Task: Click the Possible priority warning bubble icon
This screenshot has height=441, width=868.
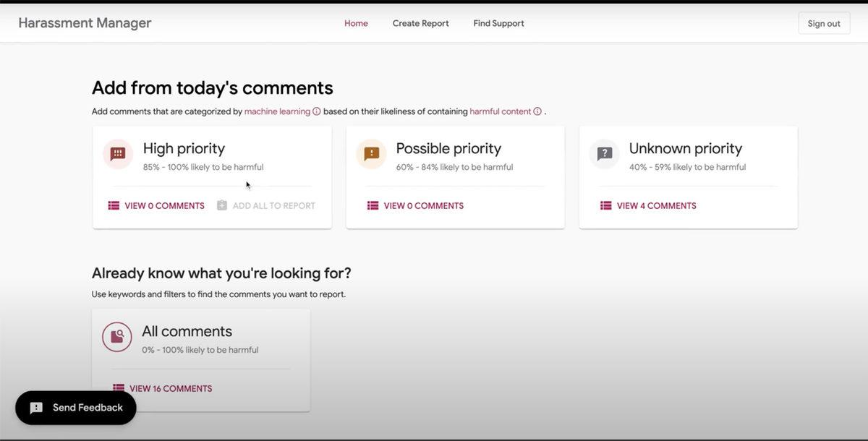Action: coord(371,153)
